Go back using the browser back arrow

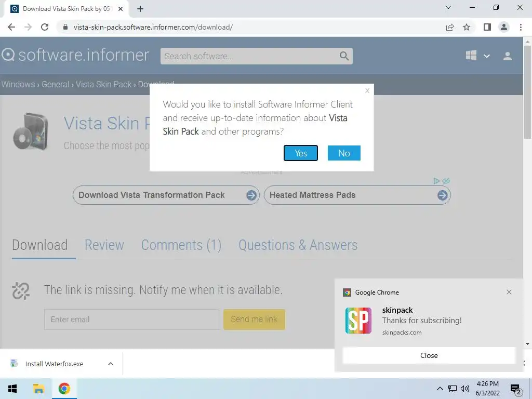(11, 27)
